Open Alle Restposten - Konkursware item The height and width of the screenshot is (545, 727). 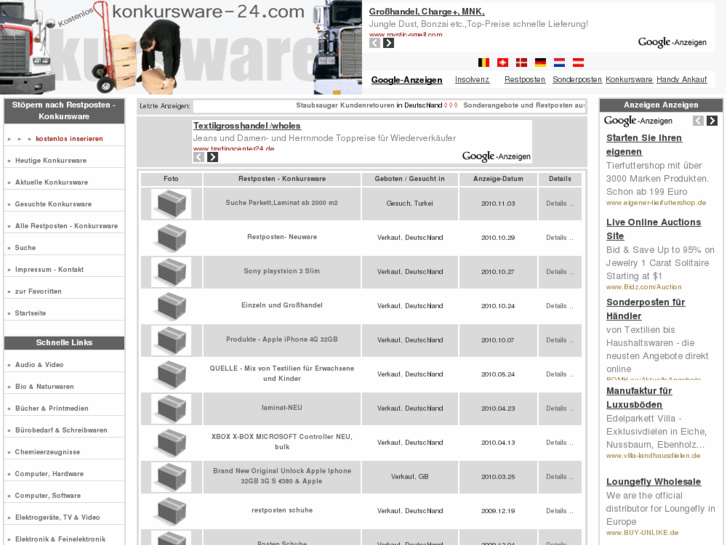tap(66, 226)
